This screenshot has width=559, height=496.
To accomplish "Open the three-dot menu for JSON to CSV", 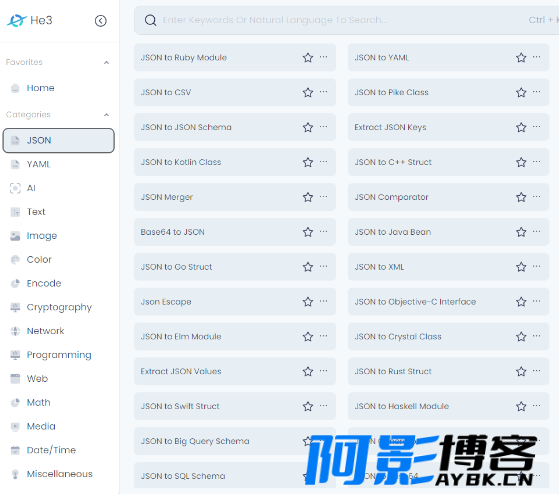I will [x=323, y=92].
